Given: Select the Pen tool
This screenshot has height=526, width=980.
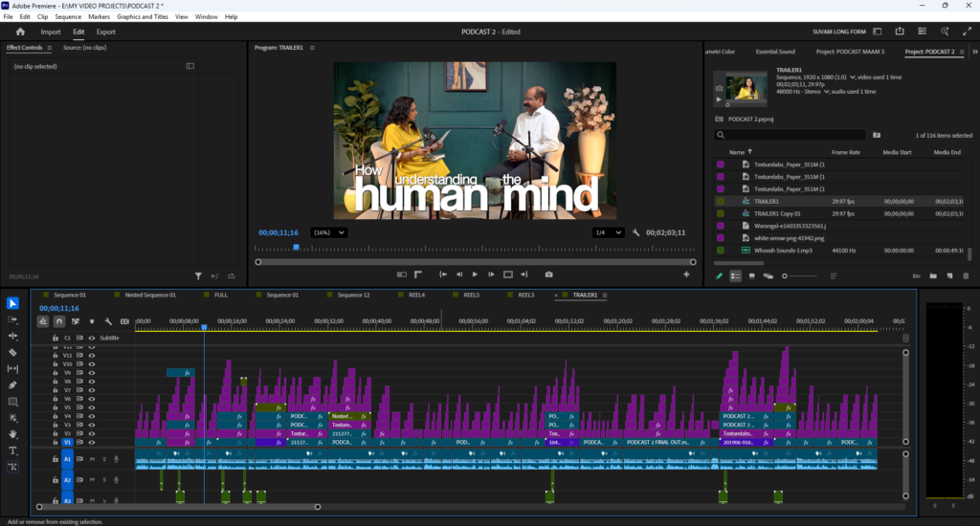Looking at the screenshot, I should coord(12,385).
